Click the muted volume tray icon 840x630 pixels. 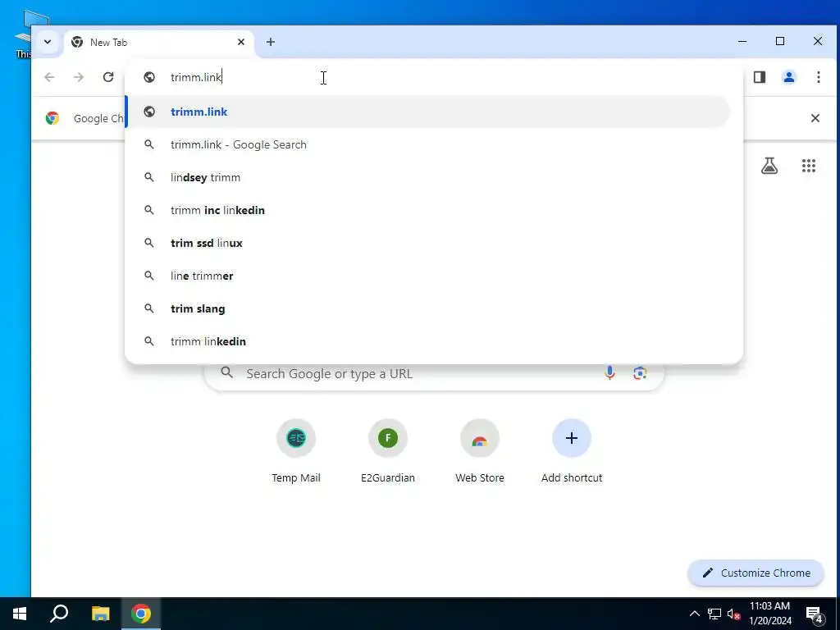[734, 614]
